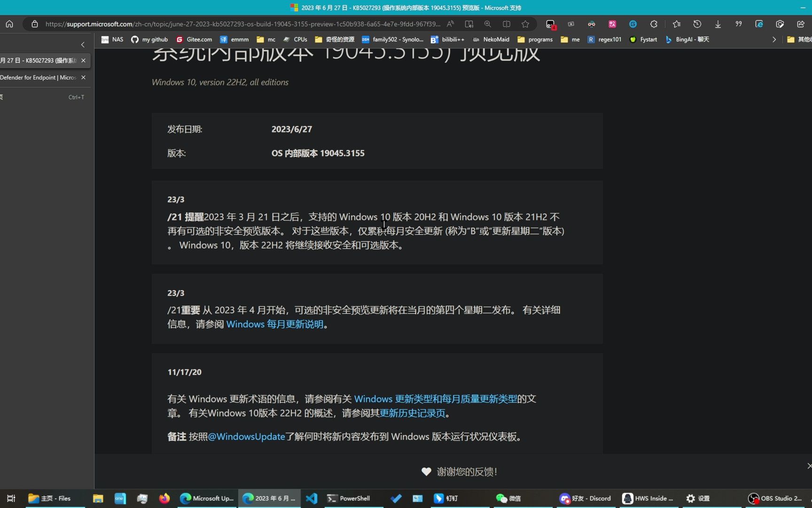Viewport: 812px width, 508px height.
Task: Click the zoom magnifier icon in address bar
Action: [x=488, y=24]
